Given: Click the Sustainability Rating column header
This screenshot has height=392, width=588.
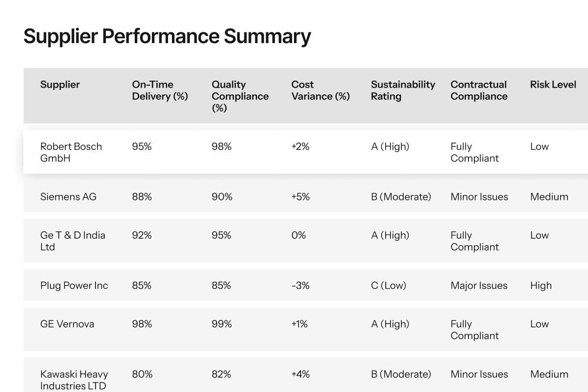Looking at the screenshot, I should (x=403, y=91).
